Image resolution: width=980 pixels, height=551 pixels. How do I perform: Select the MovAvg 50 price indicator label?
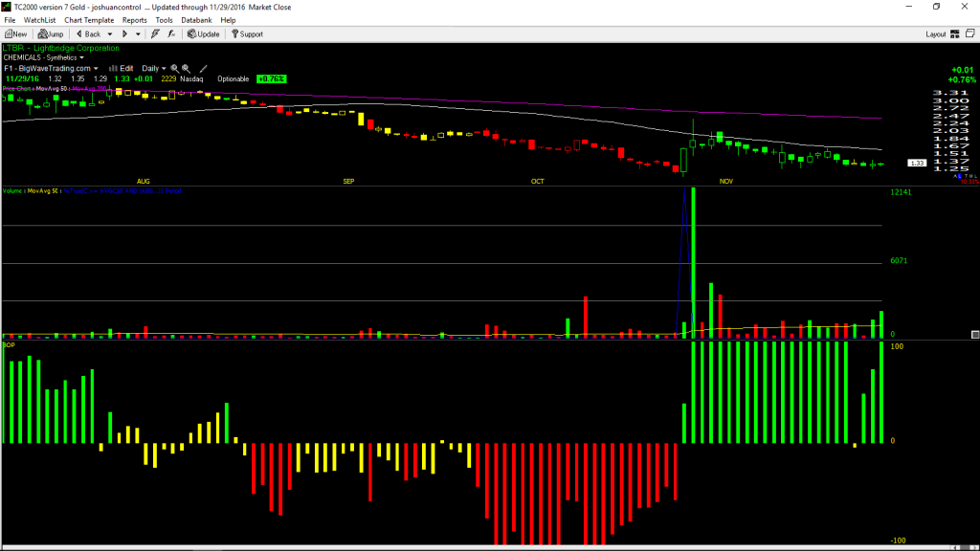[52, 89]
